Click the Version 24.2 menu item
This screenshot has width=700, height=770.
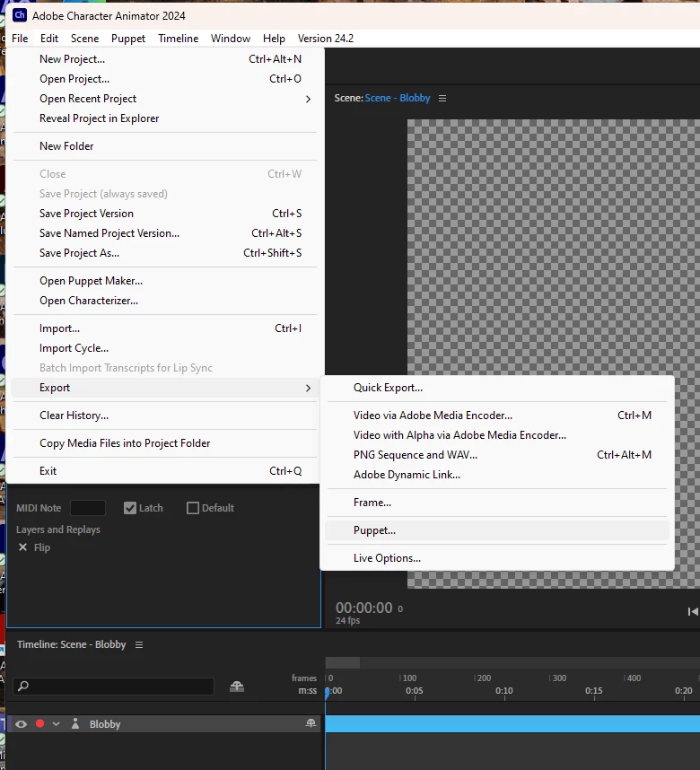[x=325, y=39]
